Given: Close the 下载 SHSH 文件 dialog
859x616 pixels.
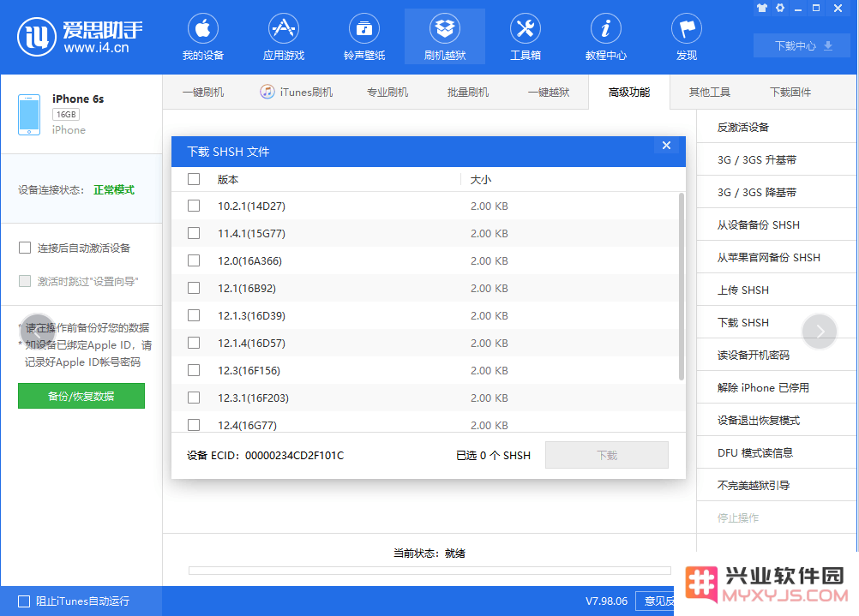Looking at the screenshot, I should (x=666, y=145).
